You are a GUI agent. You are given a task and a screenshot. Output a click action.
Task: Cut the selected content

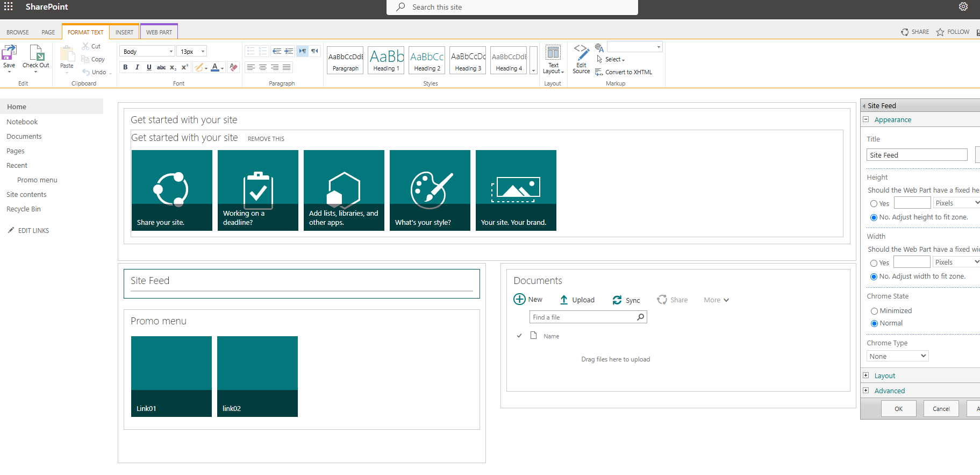[x=91, y=46]
